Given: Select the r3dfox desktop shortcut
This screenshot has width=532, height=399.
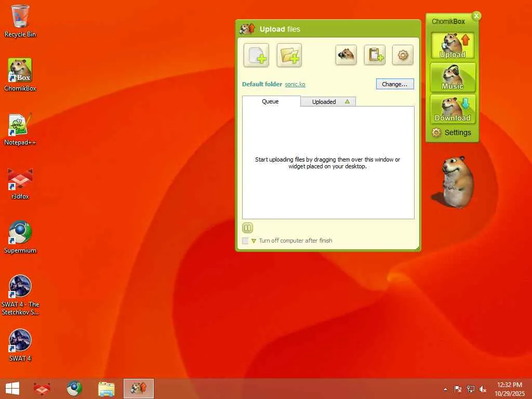Looking at the screenshot, I should click(x=20, y=183).
